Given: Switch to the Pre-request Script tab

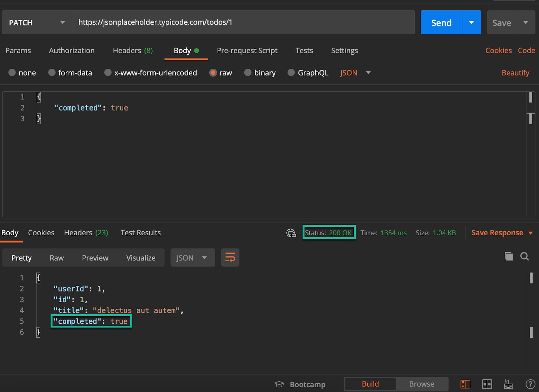Looking at the screenshot, I should pos(247,51).
